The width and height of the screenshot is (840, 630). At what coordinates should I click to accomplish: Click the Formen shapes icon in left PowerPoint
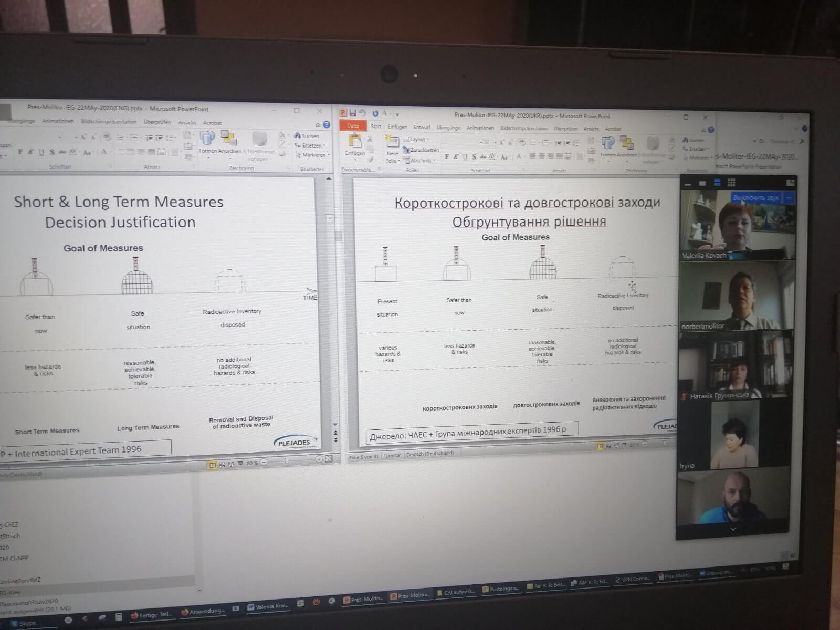point(206,139)
